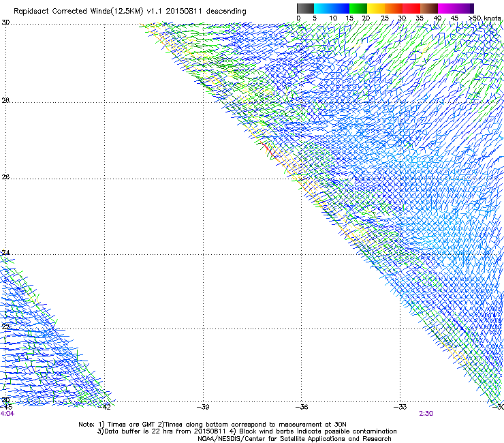Click the purple '4:04' overpass time label

7,414
